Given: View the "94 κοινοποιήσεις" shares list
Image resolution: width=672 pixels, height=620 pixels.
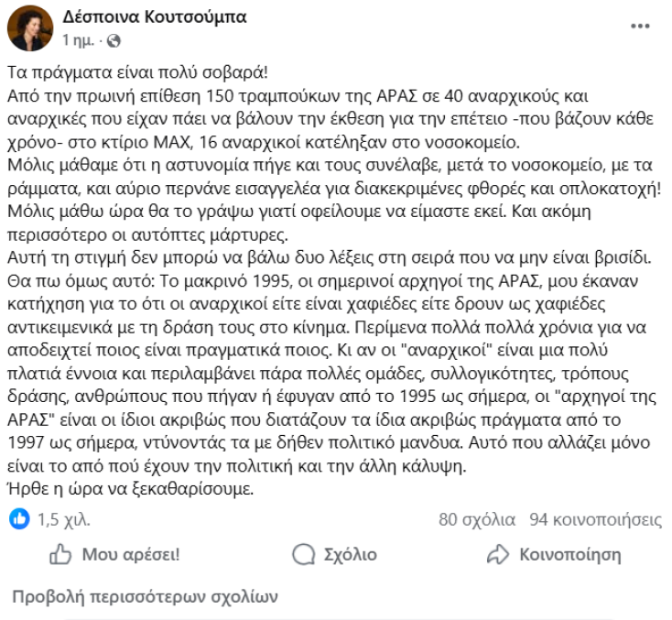Looking at the screenshot, I should [595, 520].
